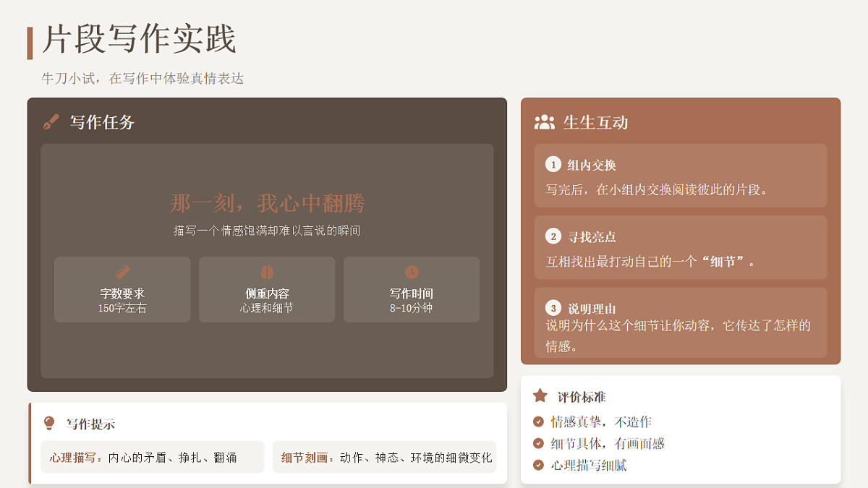868x488 pixels.
Task: Click the value 8-10分钟
Action: 412,308
